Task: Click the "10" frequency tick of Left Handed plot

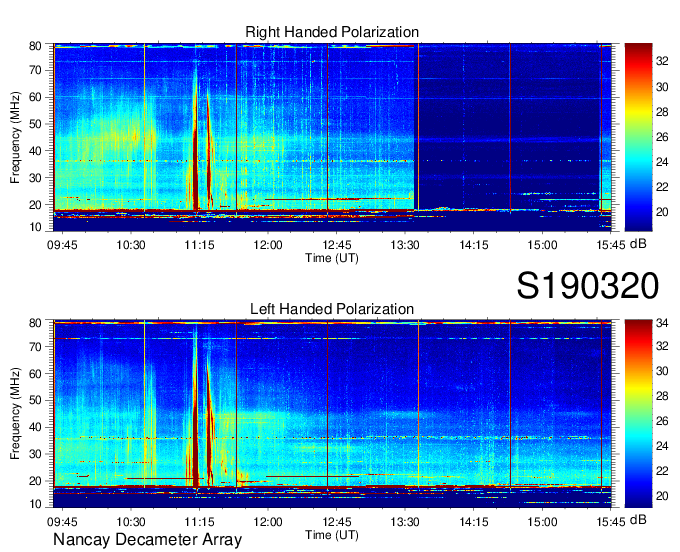Action: (35, 504)
